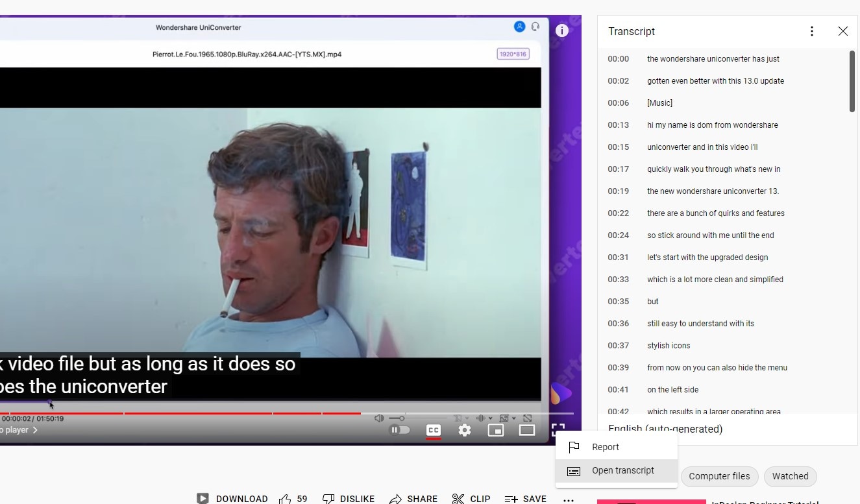Open the Transcript panel three-dot menu
Image resolution: width=860 pixels, height=504 pixels.
812,31
